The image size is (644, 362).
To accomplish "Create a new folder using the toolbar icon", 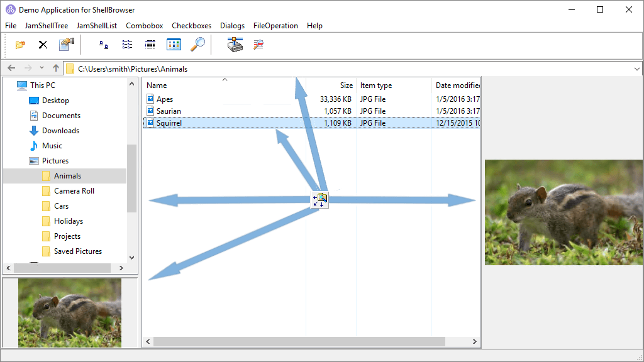I will pyautogui.click(x=19, y=44).
